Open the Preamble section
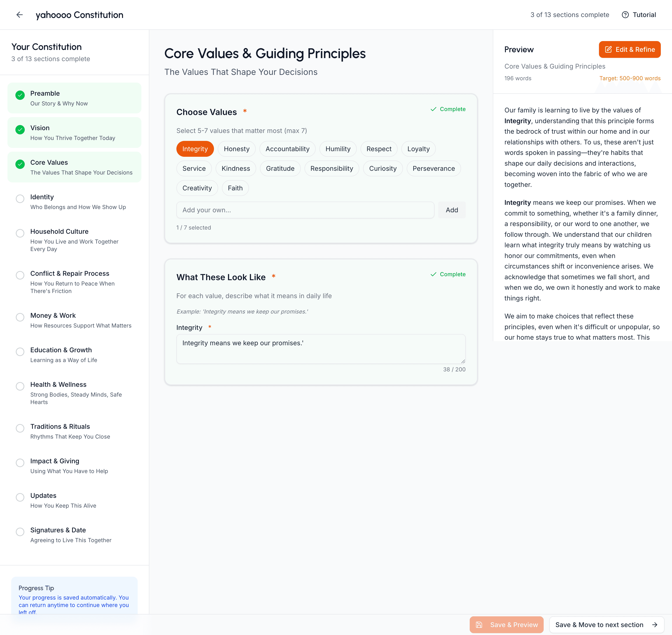Viewport: 672px width, 635px height. [74, 98]
